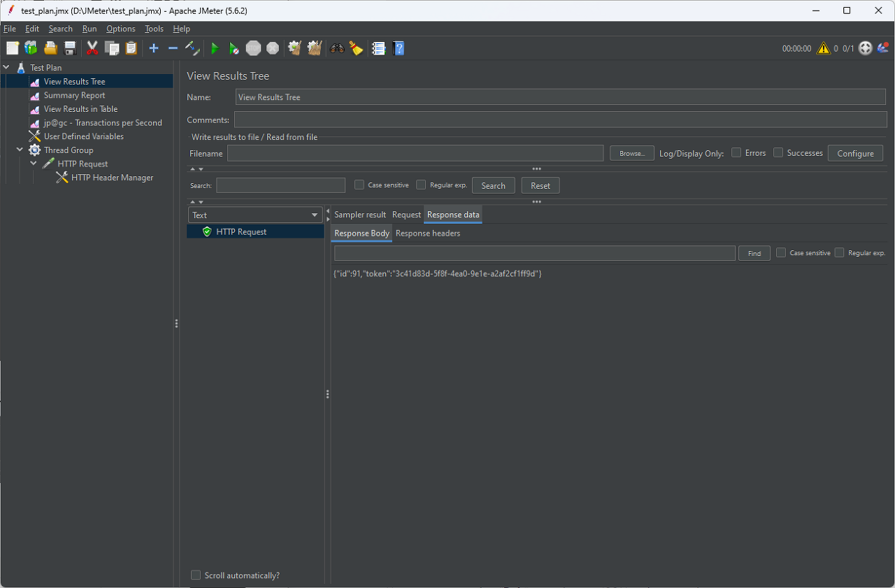The image size is (895, 588).
Task: Click the Open file folder icon
Action: [x=50, y=48]
